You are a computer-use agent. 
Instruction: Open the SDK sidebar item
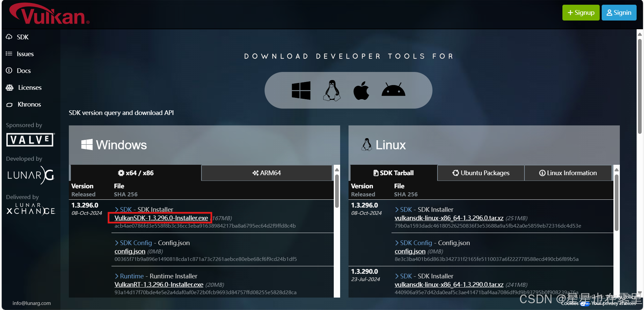[17, 37]
